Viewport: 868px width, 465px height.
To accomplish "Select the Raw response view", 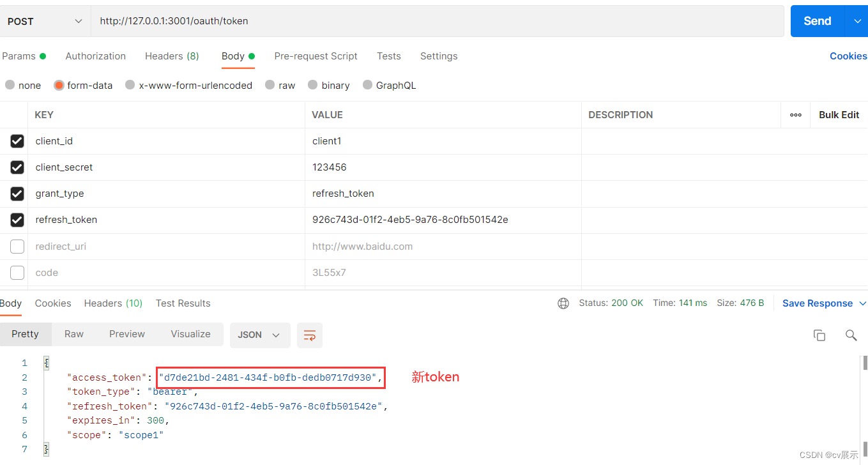I will tap(74, 334).
